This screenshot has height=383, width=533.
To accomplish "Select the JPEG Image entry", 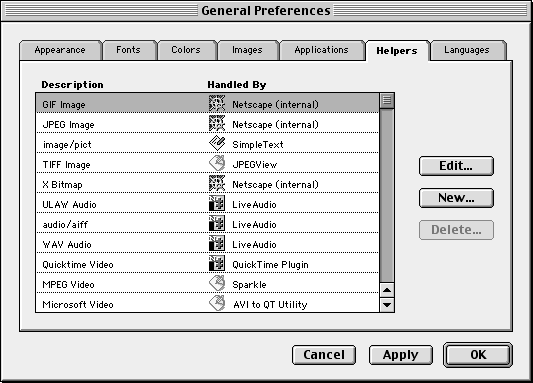I will 207,123.
